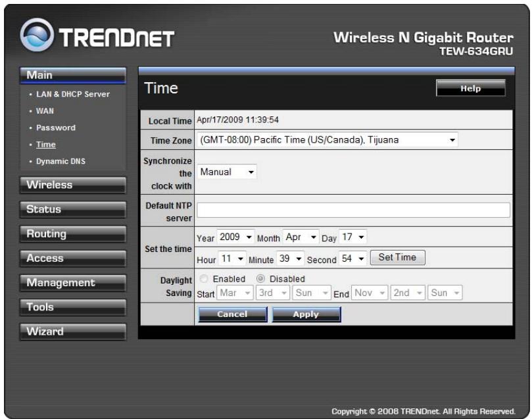Go to LAN & DHCP Server page
This screenshot has width=532, height=419.
coord(73,94)
